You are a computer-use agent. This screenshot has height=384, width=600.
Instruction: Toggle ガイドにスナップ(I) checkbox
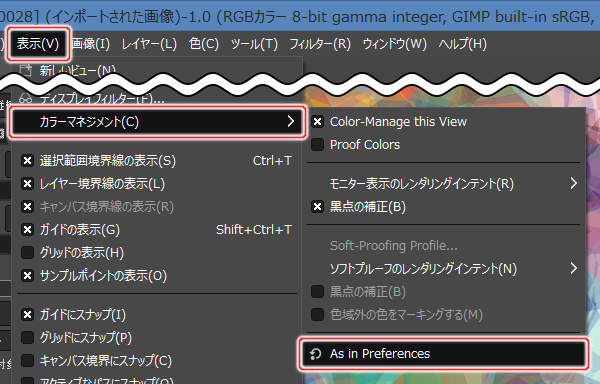tap(28, 315)
